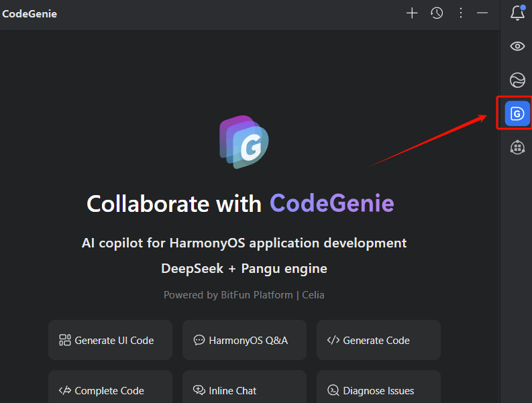This screenshot has height=403, width=532.
Task: Open the Previewer eye icon
Action: 517,46
